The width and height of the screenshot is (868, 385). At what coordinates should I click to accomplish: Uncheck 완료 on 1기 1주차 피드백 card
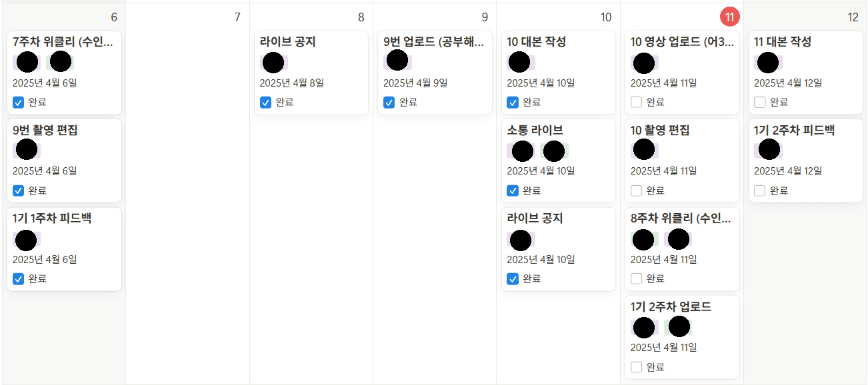(x=19, y=278)
